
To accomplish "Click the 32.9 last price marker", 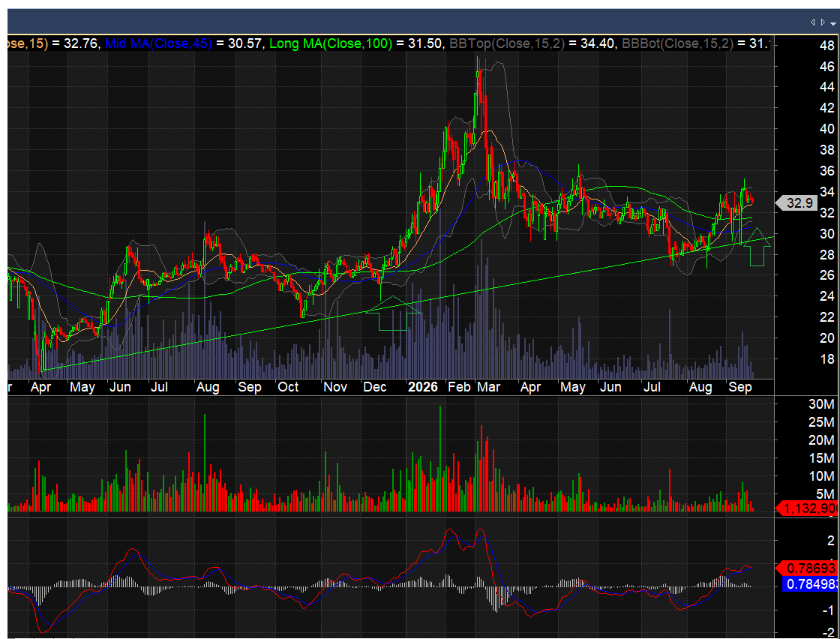I will click(796, 203).
